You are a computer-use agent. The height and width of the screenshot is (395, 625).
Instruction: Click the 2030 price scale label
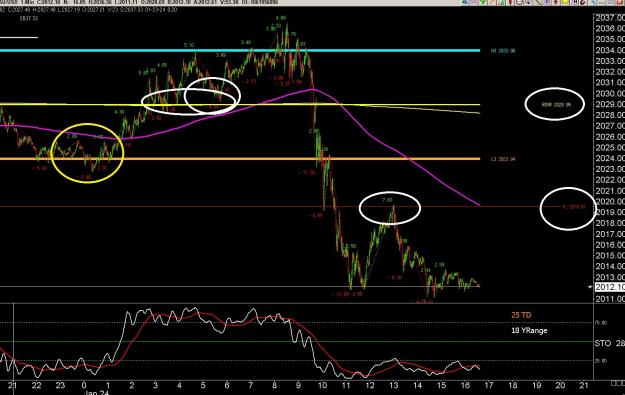609,94
